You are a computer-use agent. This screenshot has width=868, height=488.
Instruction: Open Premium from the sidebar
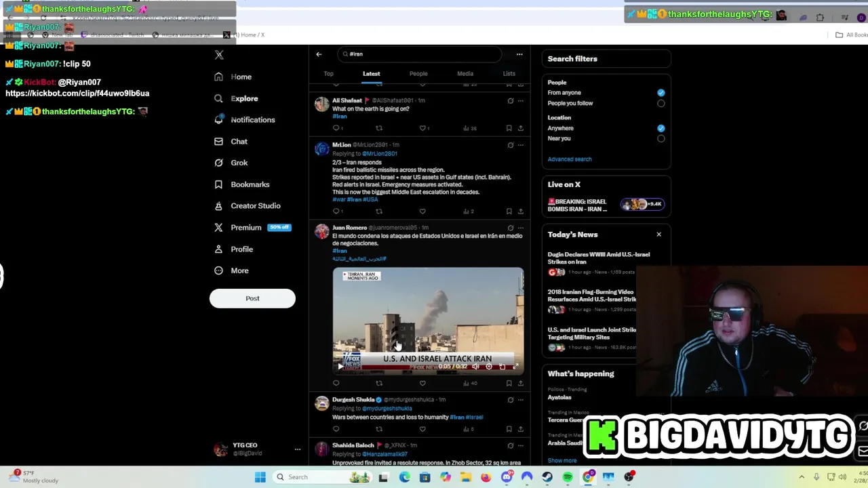click(x=252, y=228)
